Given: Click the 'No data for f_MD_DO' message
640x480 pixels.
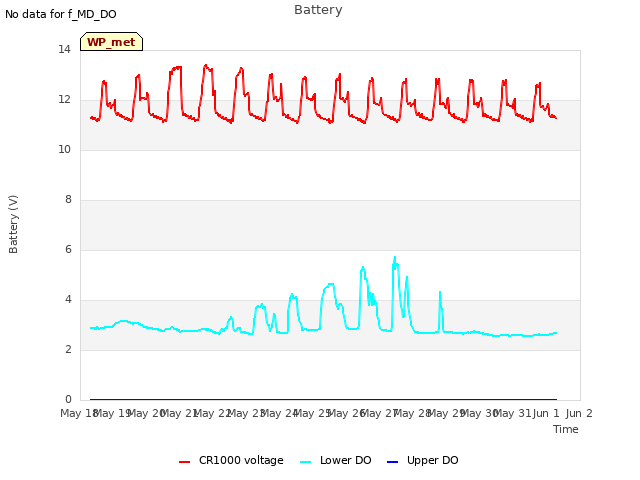Looking at the screenshot, I should 61,14.
